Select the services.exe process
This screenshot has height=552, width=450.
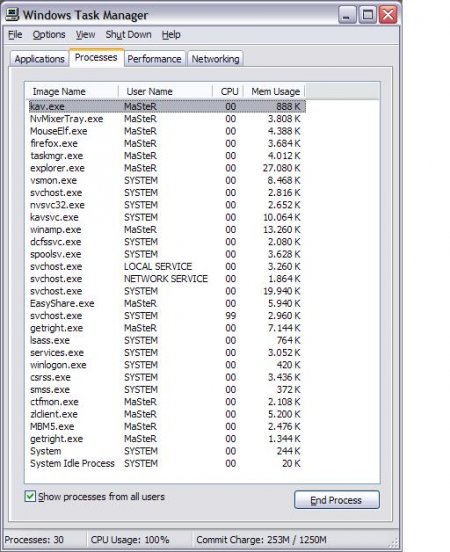click(x=167, y=353)
